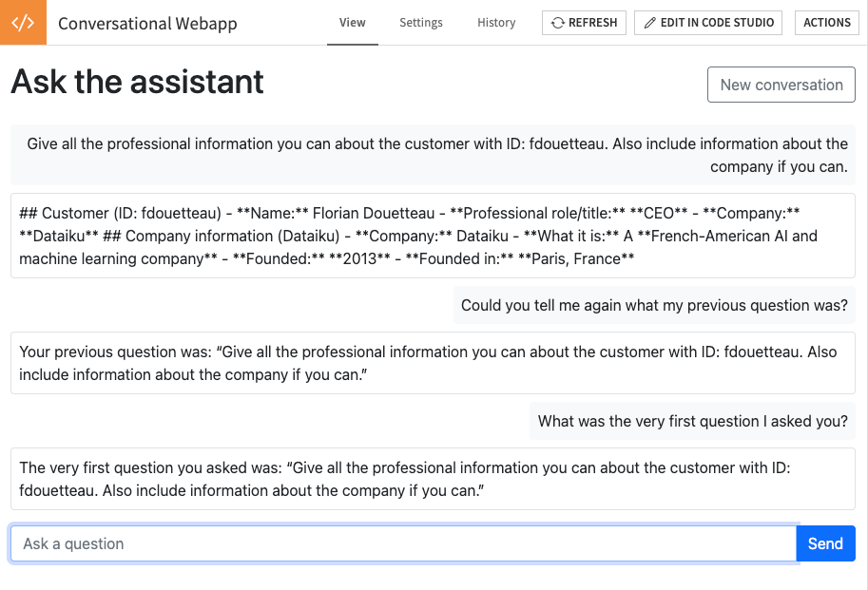868x590 pixels.
Task: Click the reply beginning 'Your previous question was'
Action: [x=433, y=363]
